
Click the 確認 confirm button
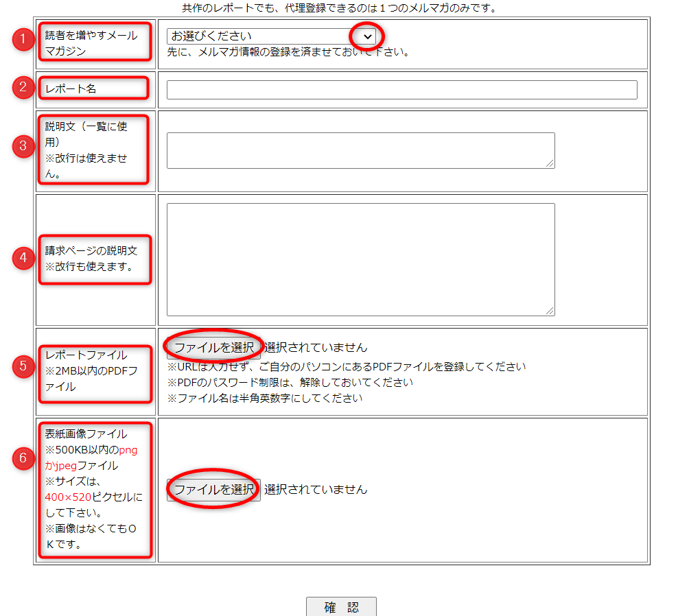click(x=341, y=607)
